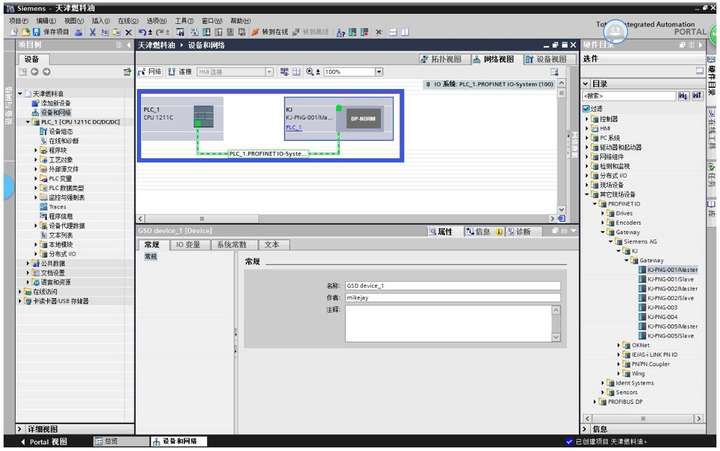Click the Traces tree item
Viewport: 720px width, 451px height.
tap(57, 207)
